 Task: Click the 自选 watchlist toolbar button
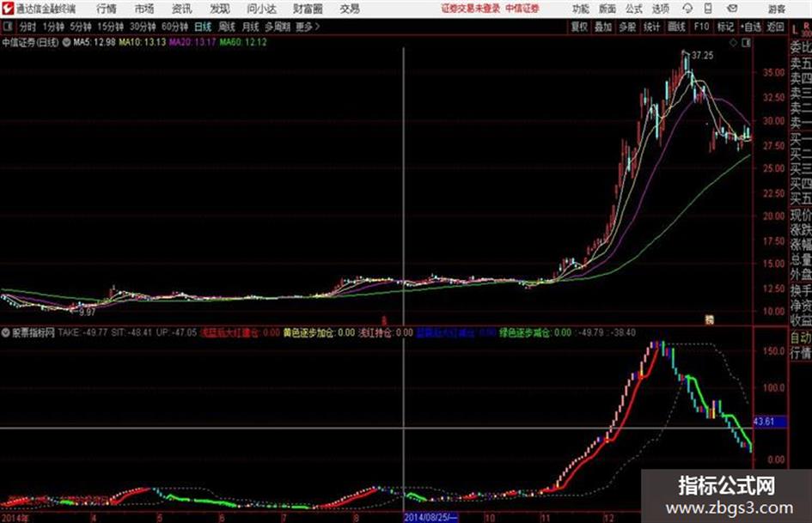click(751, 27)
